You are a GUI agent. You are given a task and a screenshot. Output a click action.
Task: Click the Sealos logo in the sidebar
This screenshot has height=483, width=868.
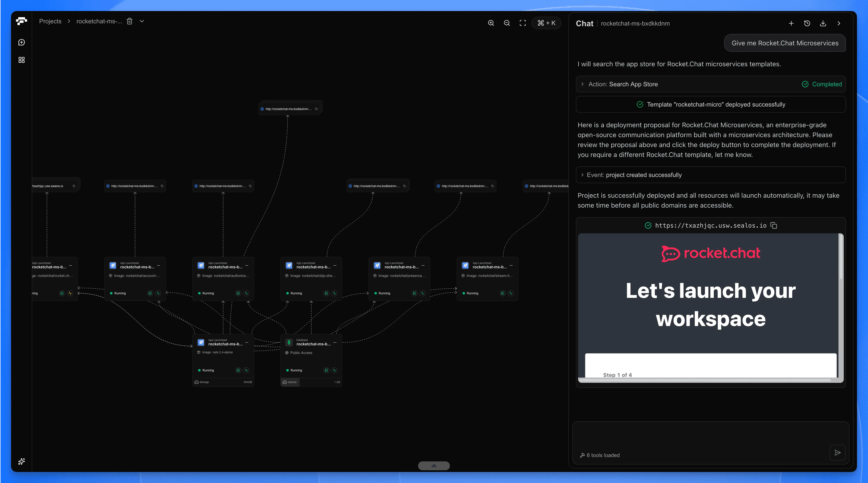coord(22,21)
